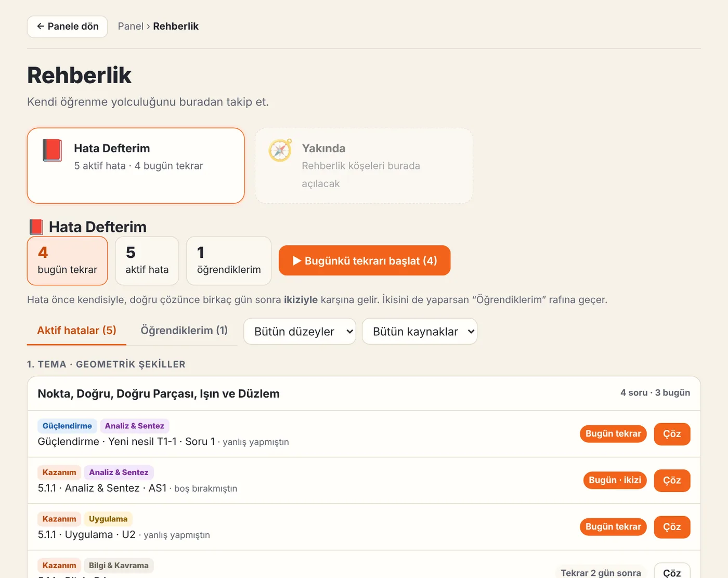
Task: Click the Yakında coming-soon card title
Action: [x=323, y=148]
